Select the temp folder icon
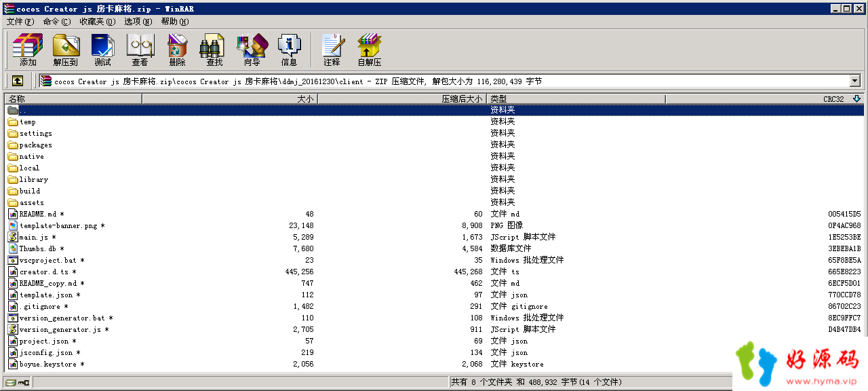The image size is (868, 391). coord(13,122)
